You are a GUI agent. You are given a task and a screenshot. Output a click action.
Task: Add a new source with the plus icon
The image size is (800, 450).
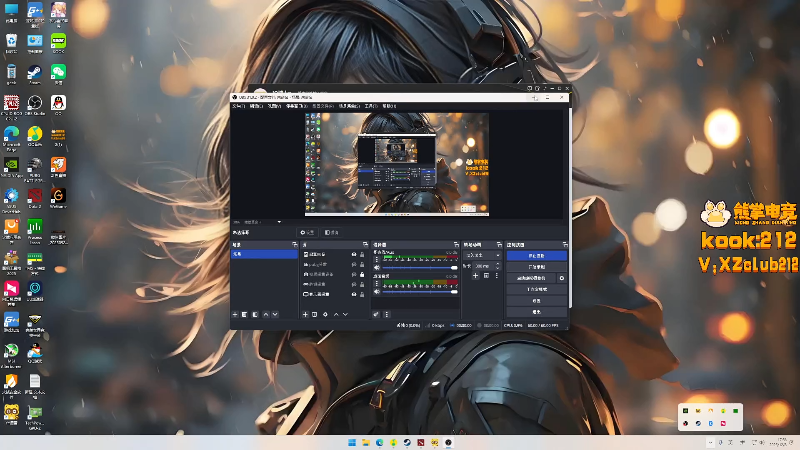[x=305, y=314]
